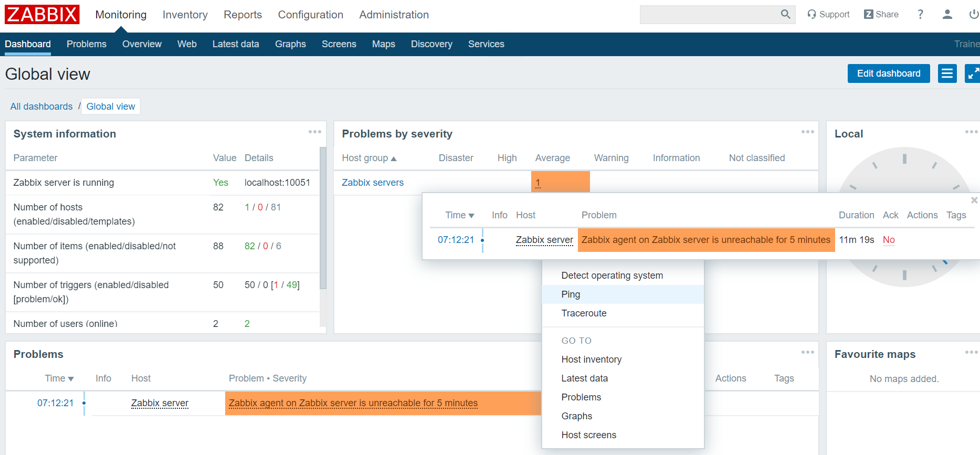
Task: Open the Help question mark
Action: [x=920, y=15]
